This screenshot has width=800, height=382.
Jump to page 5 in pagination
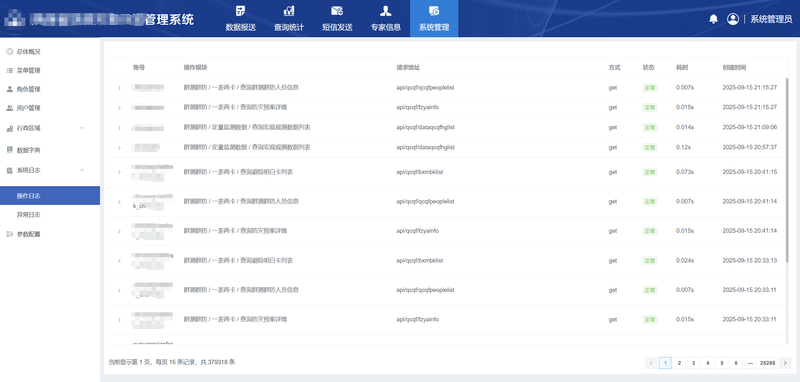pyautogui.click(x=721, y=363)
